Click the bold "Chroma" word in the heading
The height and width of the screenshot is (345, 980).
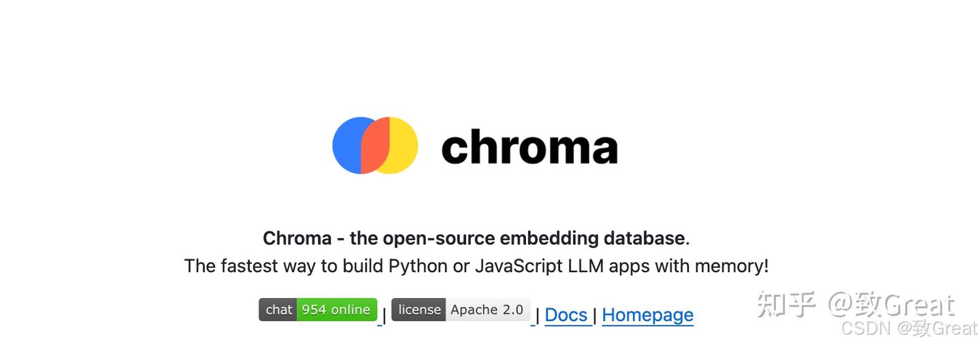pyautogui.click(x=297, y=238)
